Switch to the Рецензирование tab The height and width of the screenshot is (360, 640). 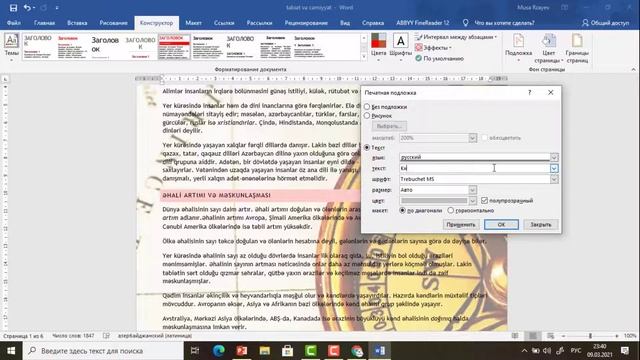coord(306,23)
